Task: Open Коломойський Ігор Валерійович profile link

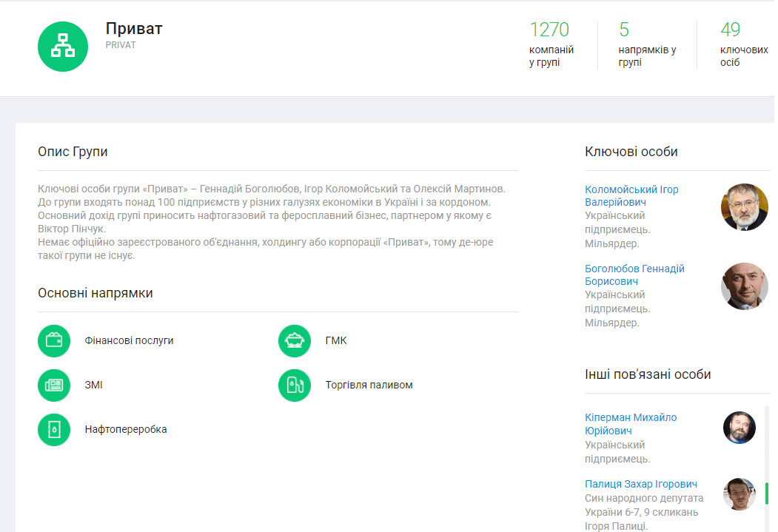Action: [631, 196]
